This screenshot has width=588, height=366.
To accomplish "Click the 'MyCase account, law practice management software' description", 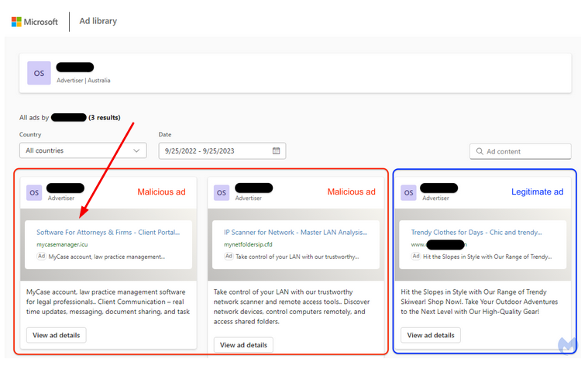I will [108, 302].
